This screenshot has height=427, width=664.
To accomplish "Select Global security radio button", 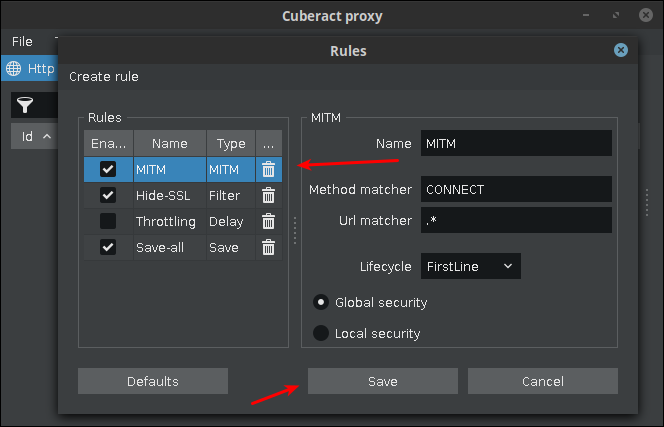I will 321,302.
